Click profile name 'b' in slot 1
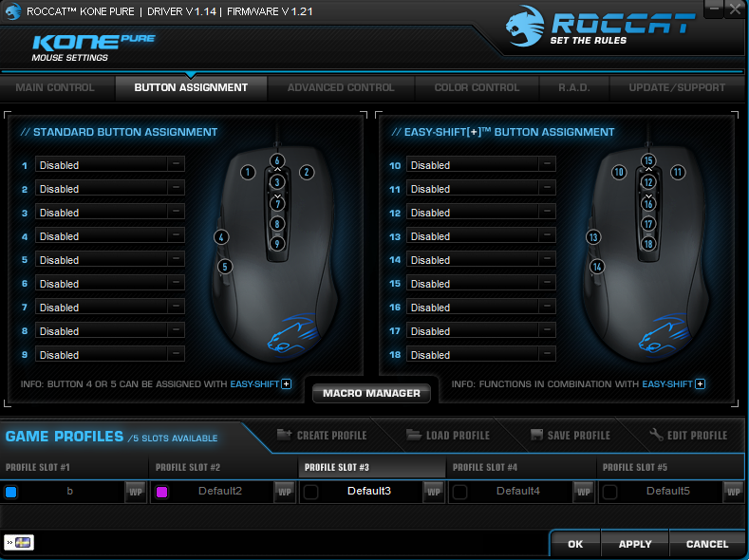Screen dimensions: 749x560 (69, 491)
